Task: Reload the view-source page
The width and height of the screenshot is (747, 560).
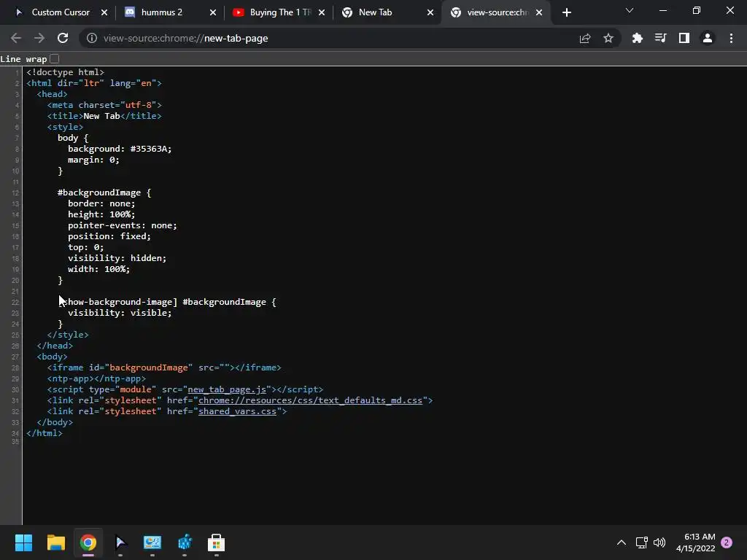Action: tap(63, 38)
